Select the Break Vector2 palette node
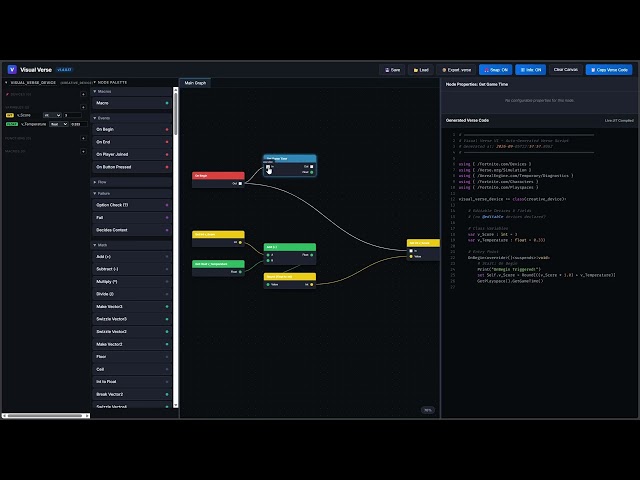 click(131, 395)
